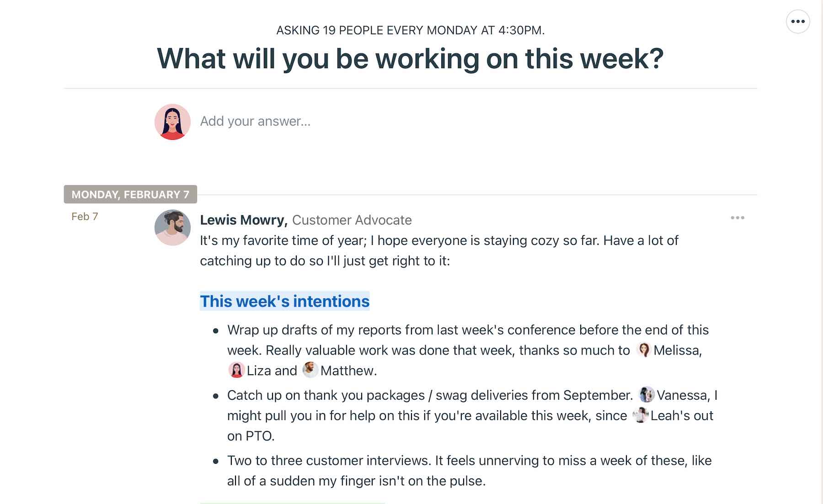Select the Monday, February 7 date badge
The image size is (823, 504).
[x=130, y=194]
